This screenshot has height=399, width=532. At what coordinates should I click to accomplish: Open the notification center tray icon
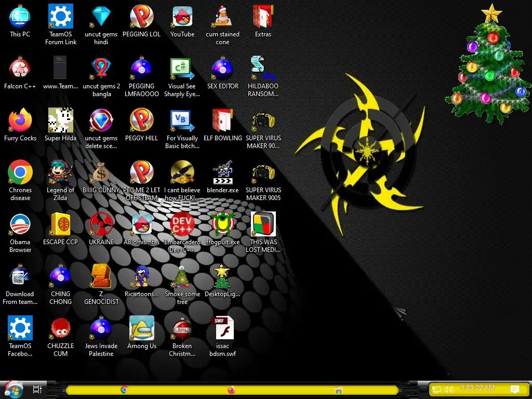click(x=515, y=390)
